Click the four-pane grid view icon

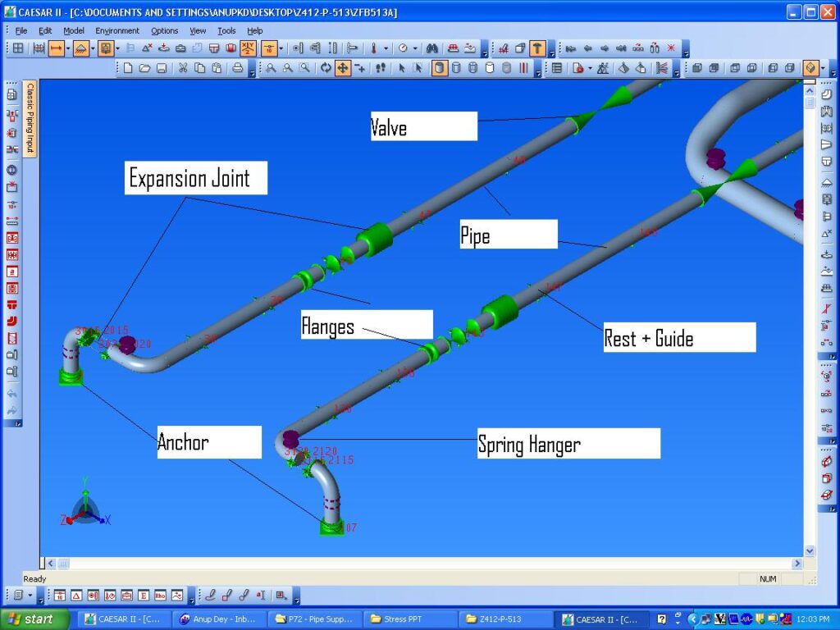[x=18, y=48]
